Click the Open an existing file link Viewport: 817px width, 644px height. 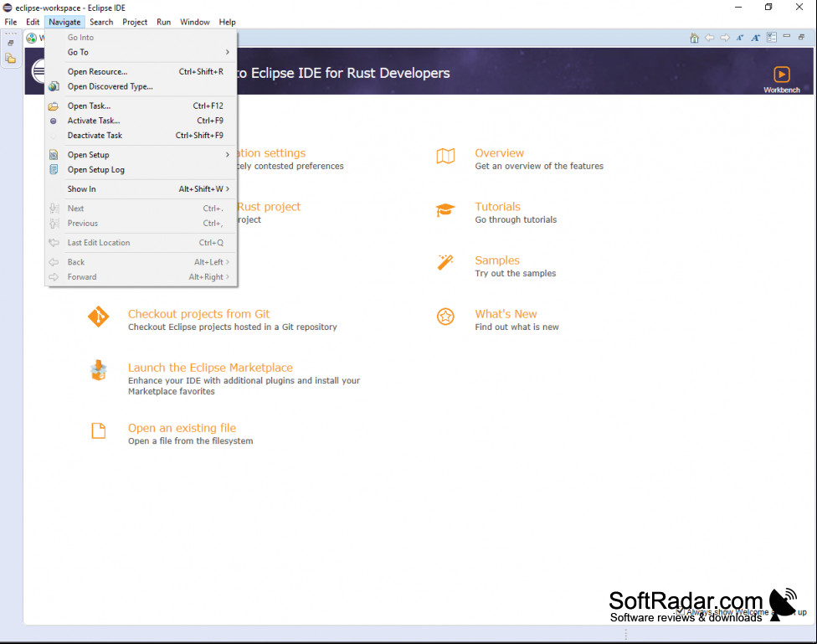point(182,428)
